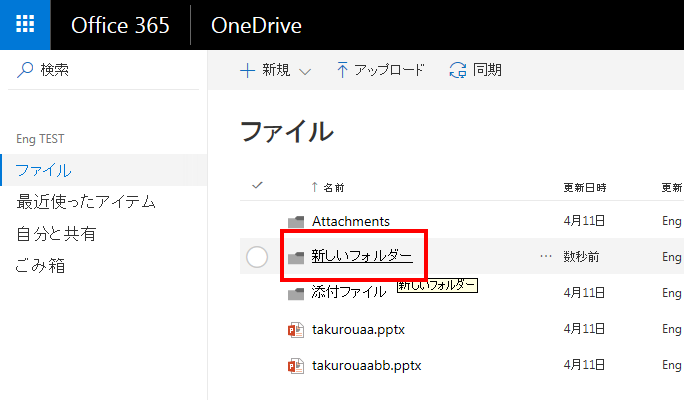Sort by the 更新日時 column header
Screen dimensions: 684x400
pyautogui.click(x=585, y=188)
